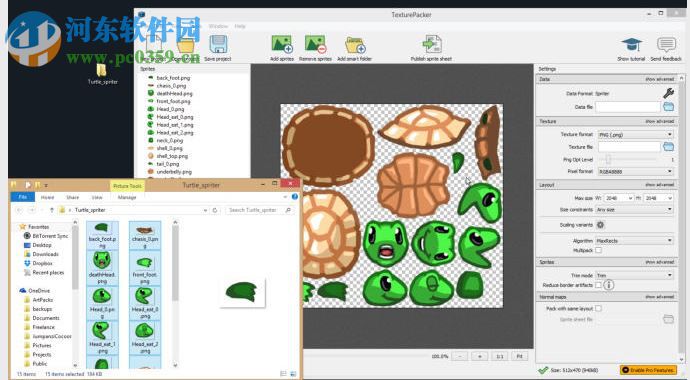Browse for Texture file folder icon
Image resolution: width=690 pixels, height=380 pixels.
pyautogui.click(x=668, y=146)
